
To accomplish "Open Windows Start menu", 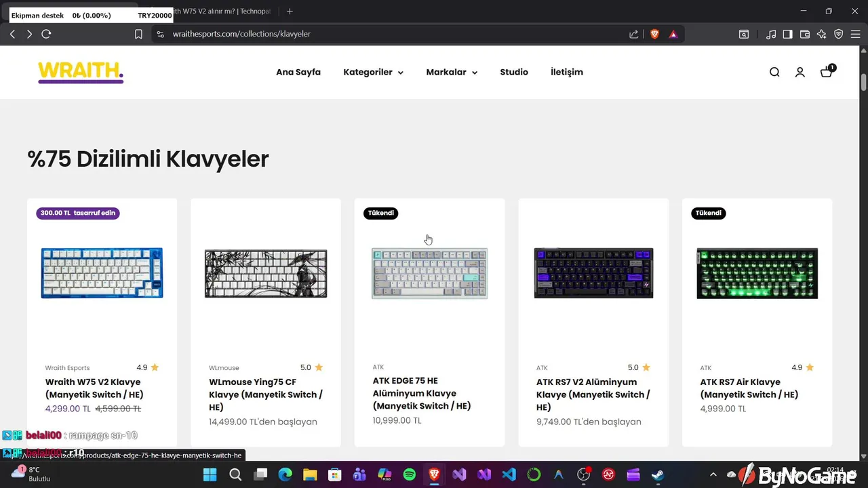I will click(x=210, y=474).
